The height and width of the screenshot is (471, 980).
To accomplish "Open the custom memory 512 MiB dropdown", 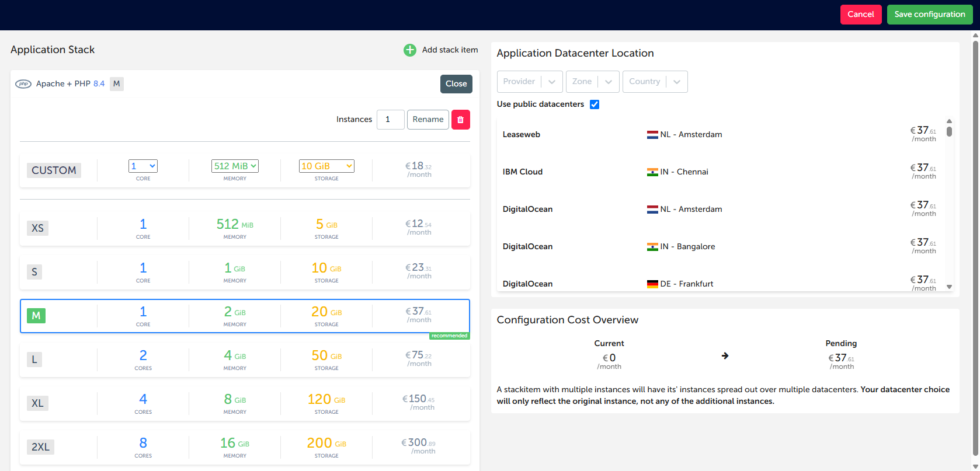I will coord(235,166).
